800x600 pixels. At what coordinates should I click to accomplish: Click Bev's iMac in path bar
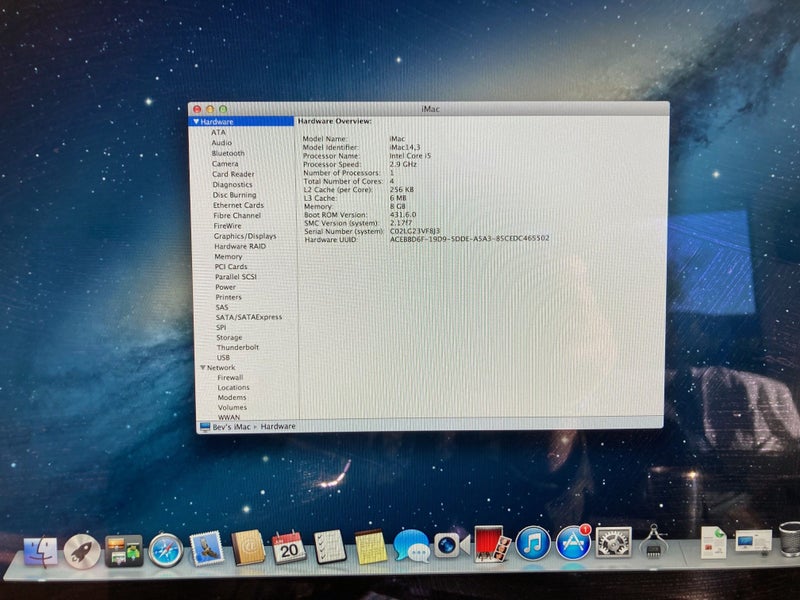coord(232,427)
